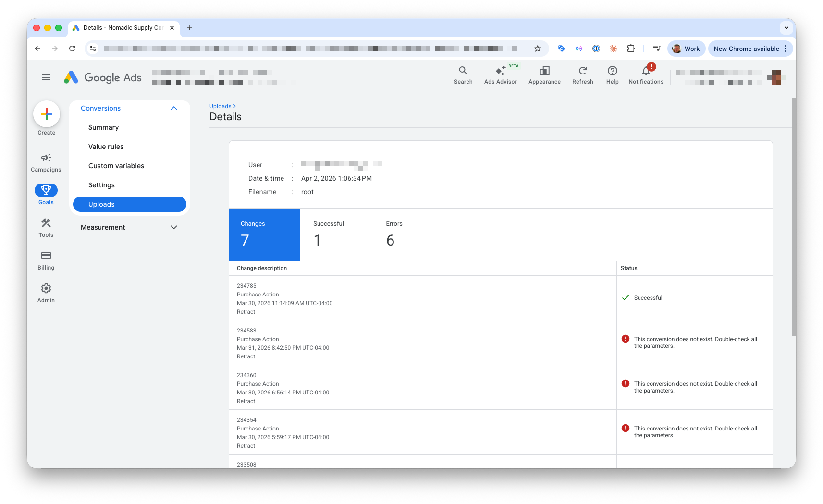Select the Goals section in the sidebar
Image resolution: width=823 pixels, height=504 pixels.
coord(46,194)
